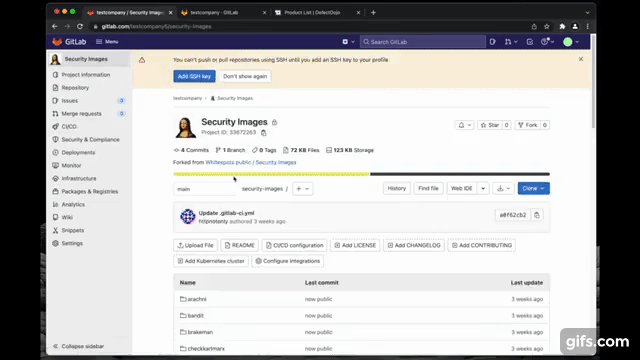The width and height of the screenshot is (640, 360).
Task: Copy the project ID using clipboard icon
Action: click(264, 133)
